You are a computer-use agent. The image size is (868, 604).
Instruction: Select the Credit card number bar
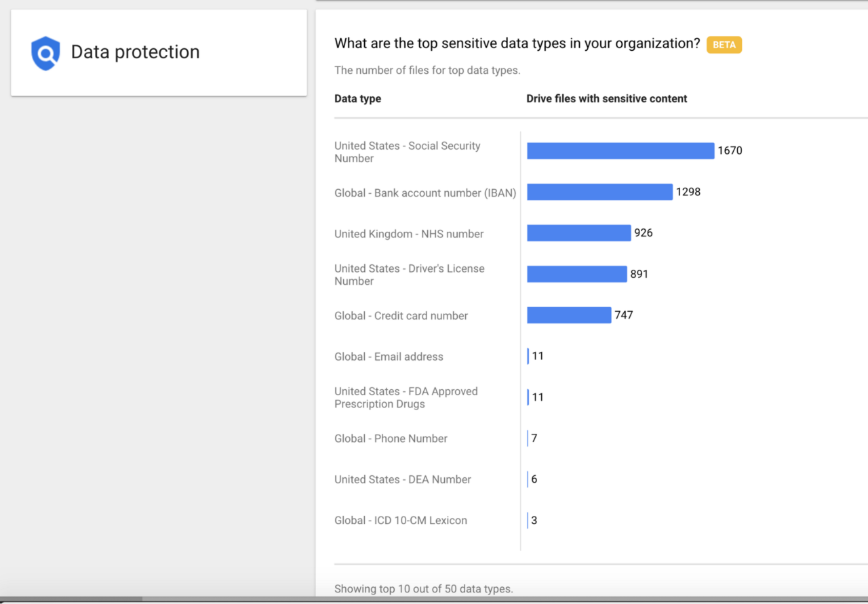click(x=568, y=315)
